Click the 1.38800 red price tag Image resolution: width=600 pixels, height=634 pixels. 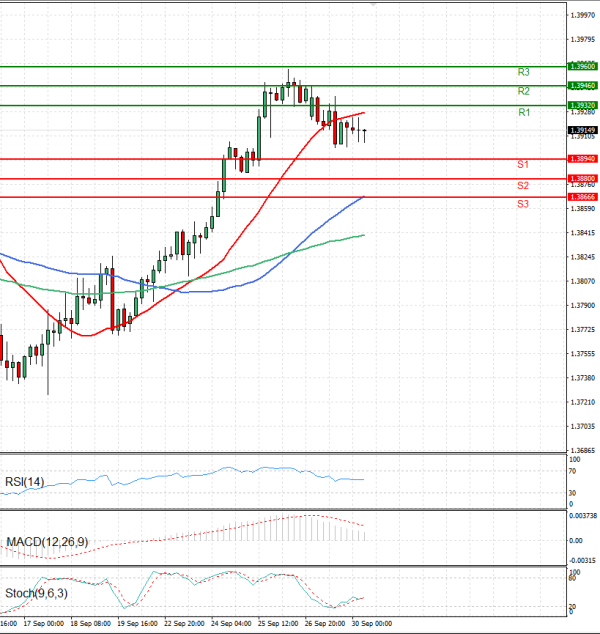(582, 179)
